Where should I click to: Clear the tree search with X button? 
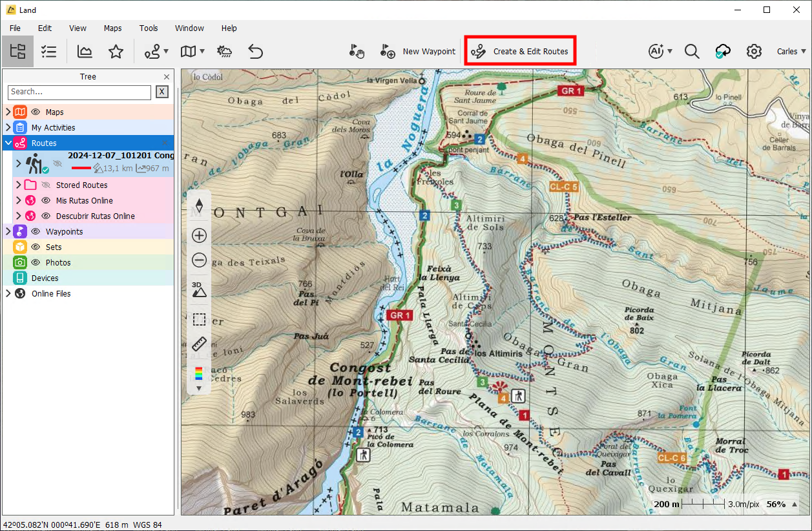(x=162, y=92)
